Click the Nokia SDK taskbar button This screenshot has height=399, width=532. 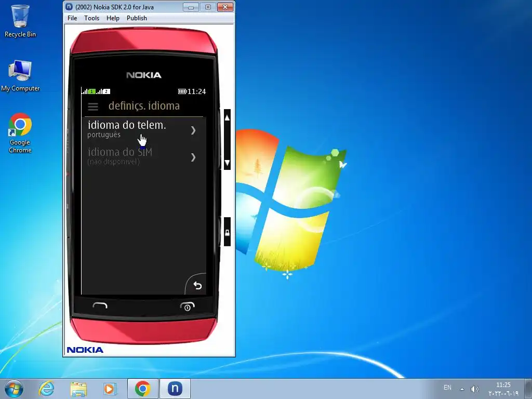point(175,389)
